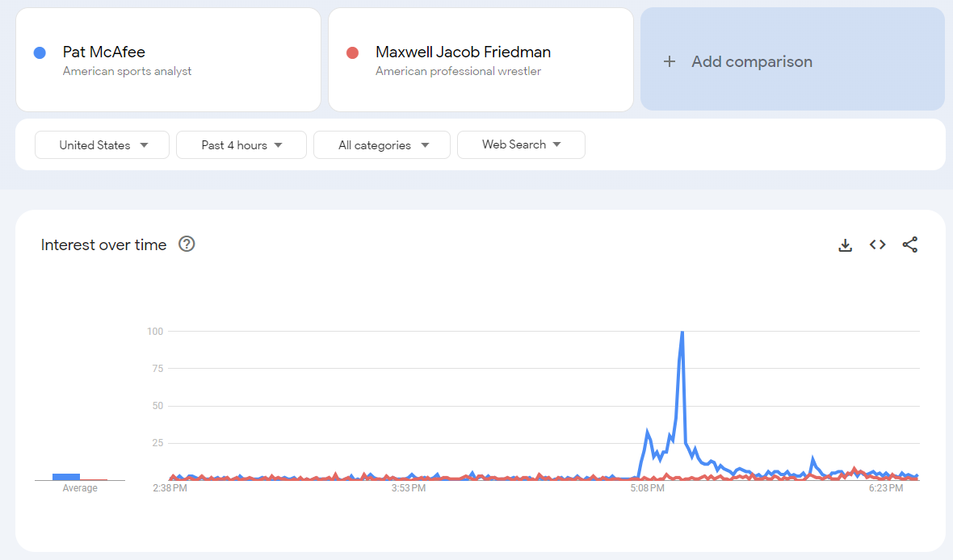Open the All categories dropdown
The height and width of the screenshot is (560, 953).
382,145
